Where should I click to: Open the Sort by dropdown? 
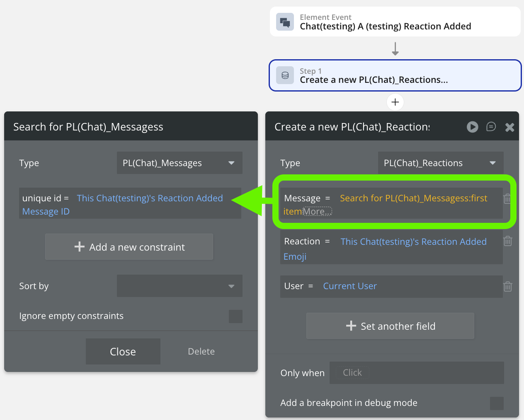[x=180, y=286]
